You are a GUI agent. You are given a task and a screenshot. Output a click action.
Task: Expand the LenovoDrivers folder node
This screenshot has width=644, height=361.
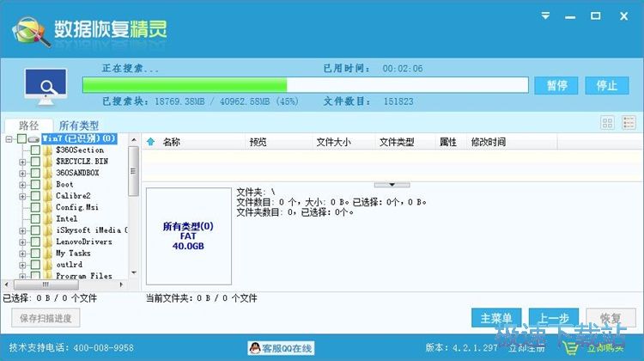click(x=22, y=242)
